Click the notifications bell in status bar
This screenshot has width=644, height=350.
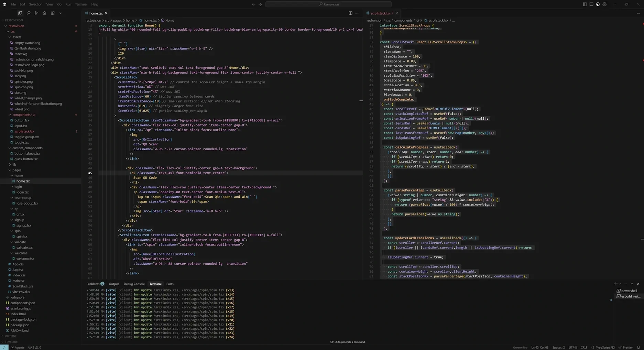638,347
